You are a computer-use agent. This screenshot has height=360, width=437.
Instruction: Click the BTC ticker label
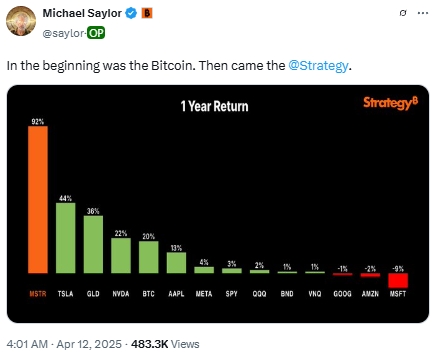[x=148, y=294]
